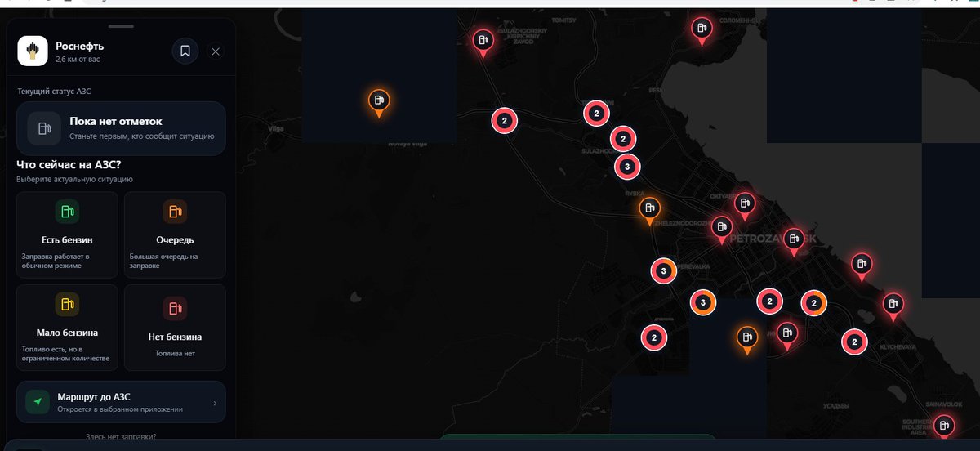Select red station marker beside Соломенное
Screen dimensions: 980x451
701,30
